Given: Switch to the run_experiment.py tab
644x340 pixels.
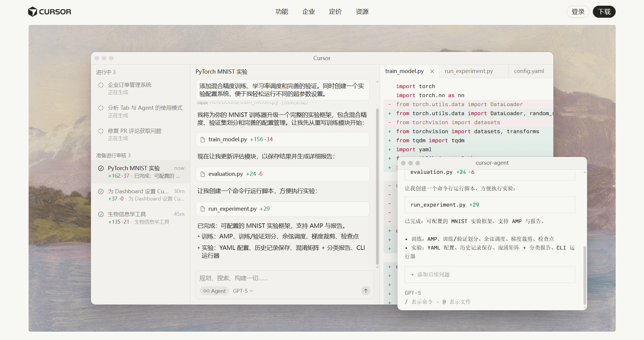Looking at the screenshot, I should (x=468, y=71).
